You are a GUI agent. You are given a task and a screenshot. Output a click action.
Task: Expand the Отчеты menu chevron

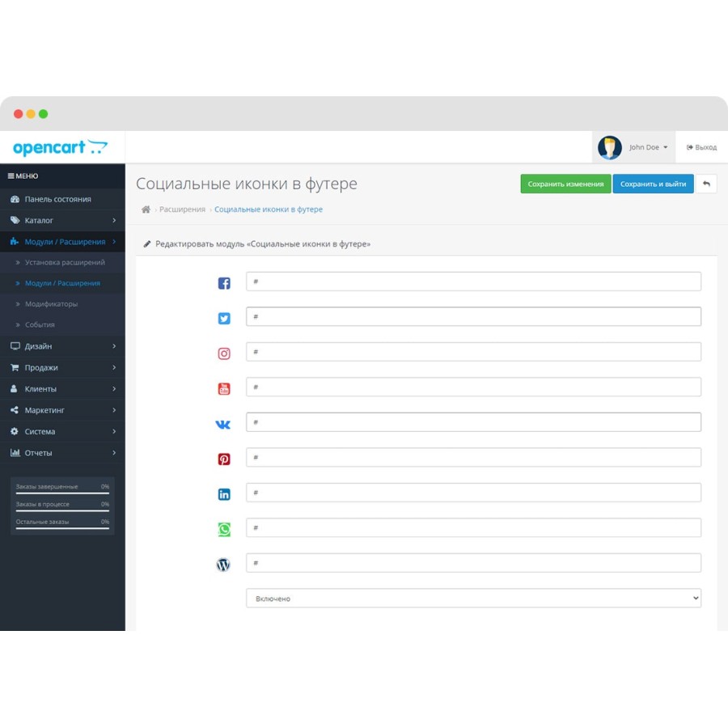114,453
